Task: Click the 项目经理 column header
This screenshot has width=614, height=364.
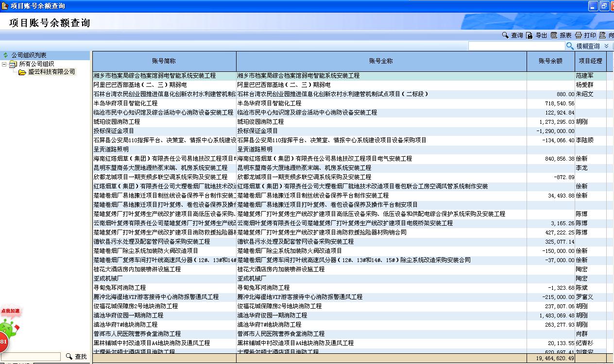Action: click(x=590, y=61)
